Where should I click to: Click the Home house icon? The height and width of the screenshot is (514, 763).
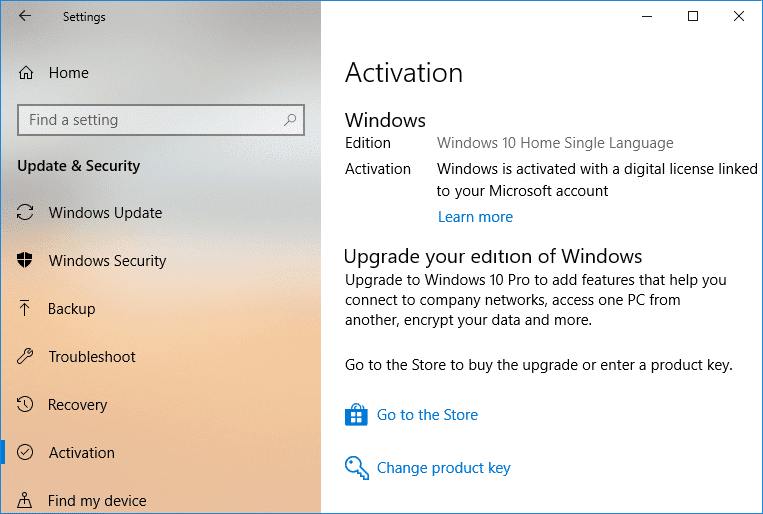(26, 73)
